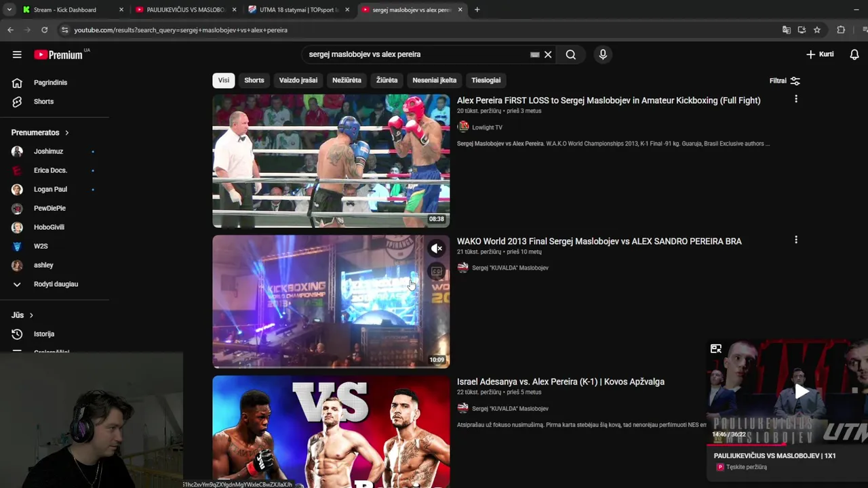Select the Tiesiogiai filter chip
868x488 pixels.
pos(486,80)
